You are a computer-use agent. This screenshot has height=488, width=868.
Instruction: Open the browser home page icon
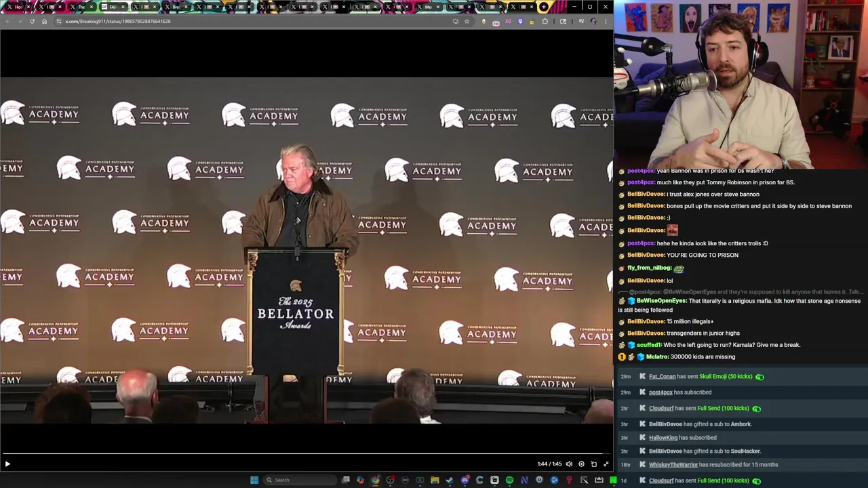coord(44,21)
